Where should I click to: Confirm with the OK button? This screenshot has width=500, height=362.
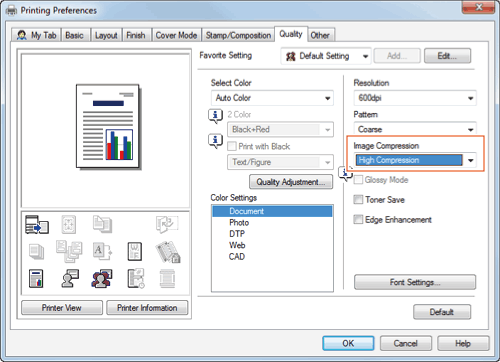348,343
